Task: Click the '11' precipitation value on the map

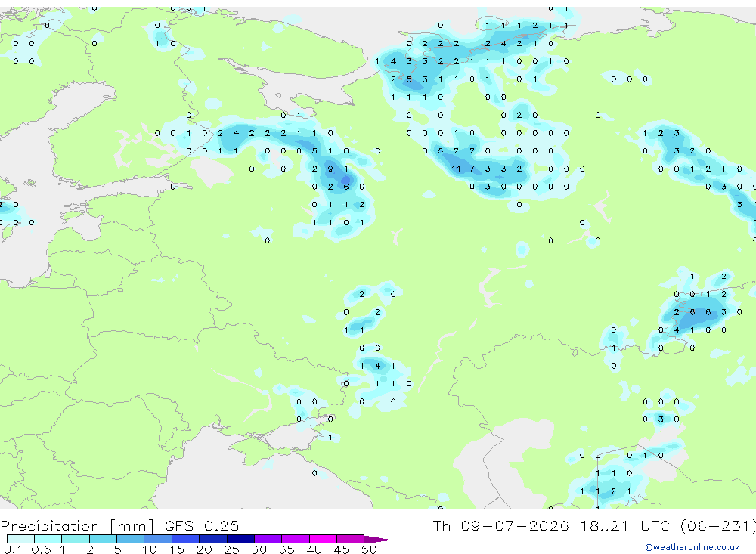Action: [456, 169]
